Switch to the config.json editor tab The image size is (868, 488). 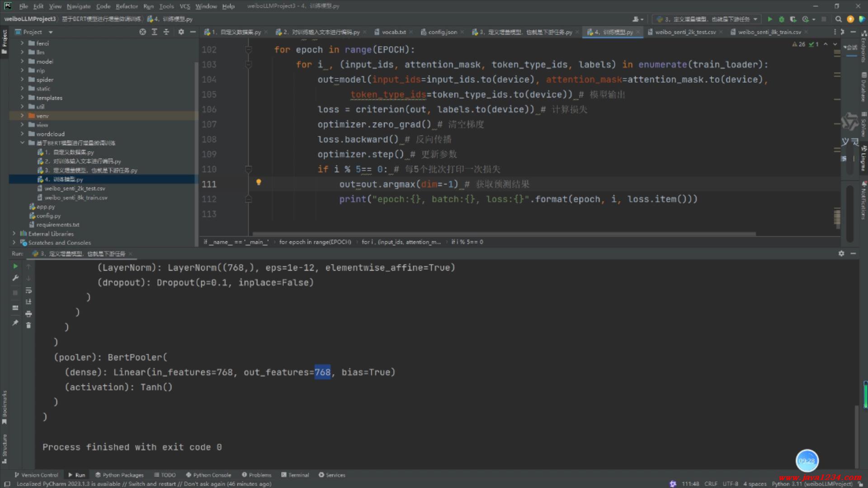442,32
